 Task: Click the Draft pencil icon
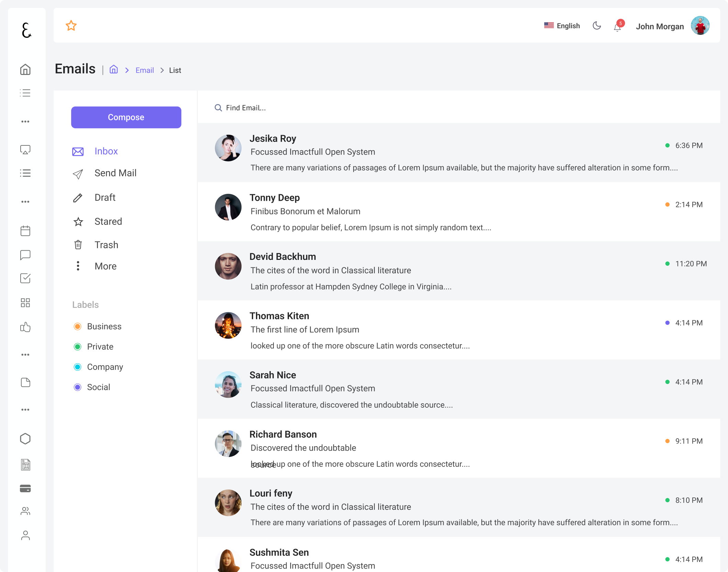click(78, 198)
